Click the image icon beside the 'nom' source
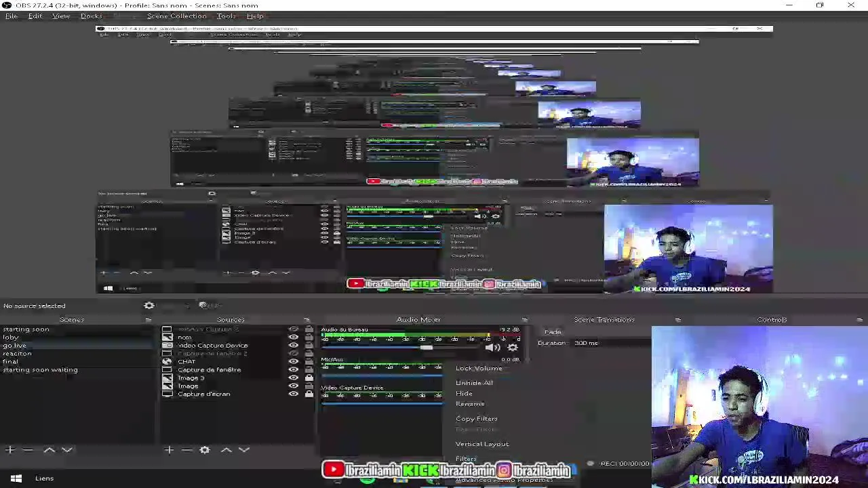This screenshot has height=488, width=868. pos(167,337)
